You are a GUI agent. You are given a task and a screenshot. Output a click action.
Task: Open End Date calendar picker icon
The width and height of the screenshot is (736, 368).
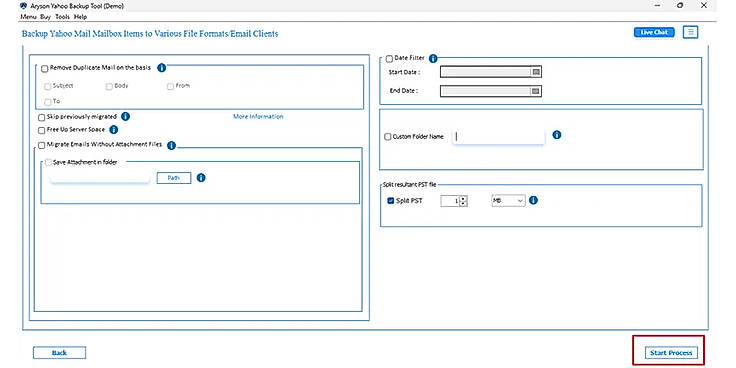coord(536,91)
